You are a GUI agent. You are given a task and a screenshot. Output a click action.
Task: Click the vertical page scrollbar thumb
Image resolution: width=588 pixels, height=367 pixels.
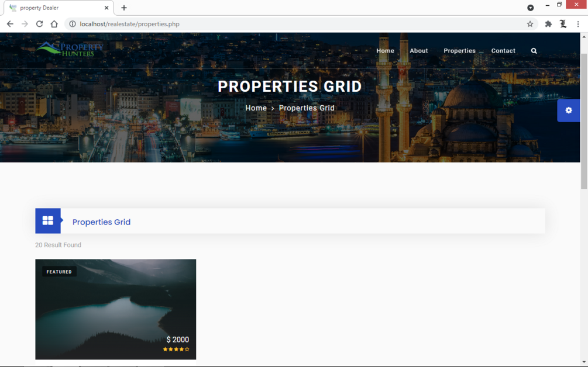pyautogui.click(x=584, y=122)
